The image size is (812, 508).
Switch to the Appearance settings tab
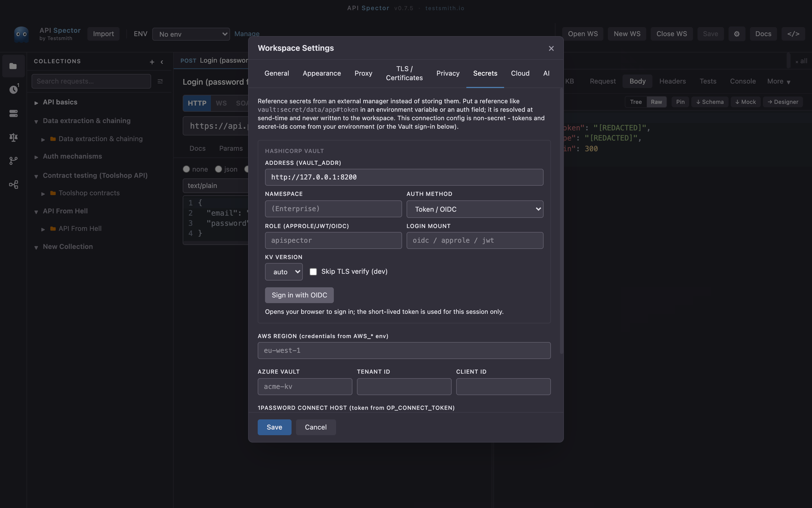(322, 73)
